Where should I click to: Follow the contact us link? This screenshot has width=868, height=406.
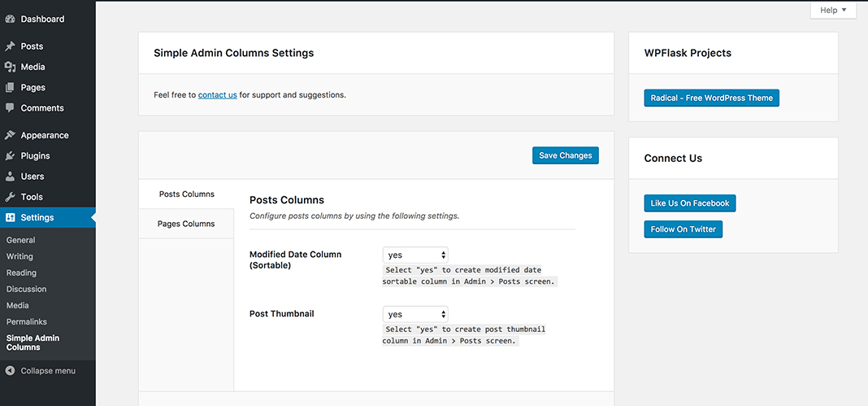pos(218,94)
